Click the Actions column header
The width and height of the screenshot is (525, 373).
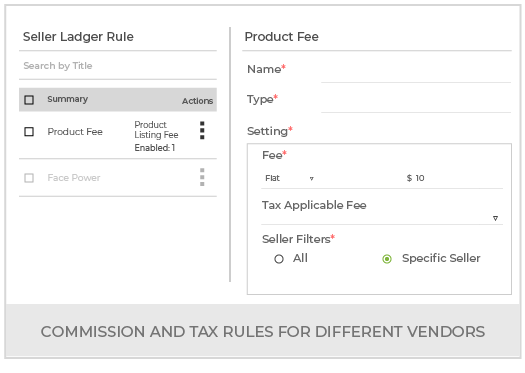[x=198, y=101]
